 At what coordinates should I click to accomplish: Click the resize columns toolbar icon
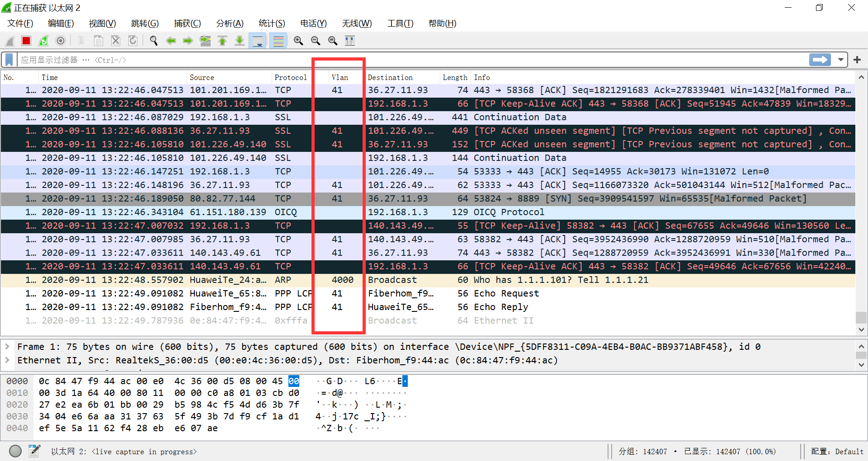coord(350,41)
